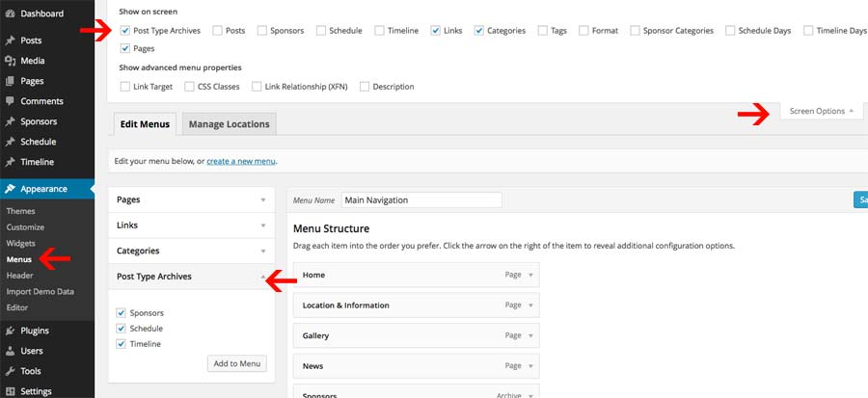
Task: Open the Editor submenu item
Action: (17, 307)
